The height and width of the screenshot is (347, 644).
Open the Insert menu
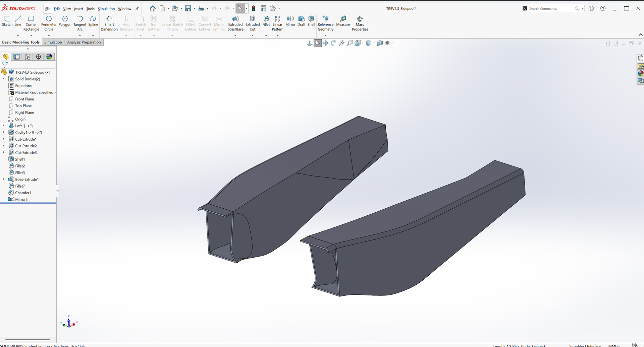click(x=78, y=9)
